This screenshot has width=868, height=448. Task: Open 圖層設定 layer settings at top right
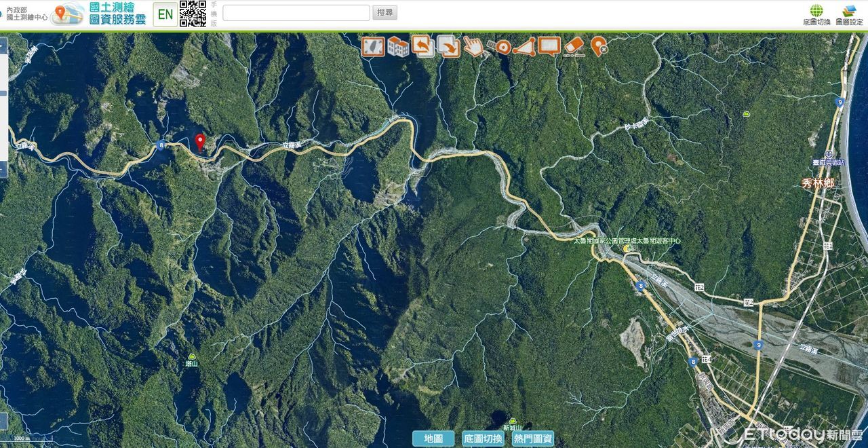[849, 14]
